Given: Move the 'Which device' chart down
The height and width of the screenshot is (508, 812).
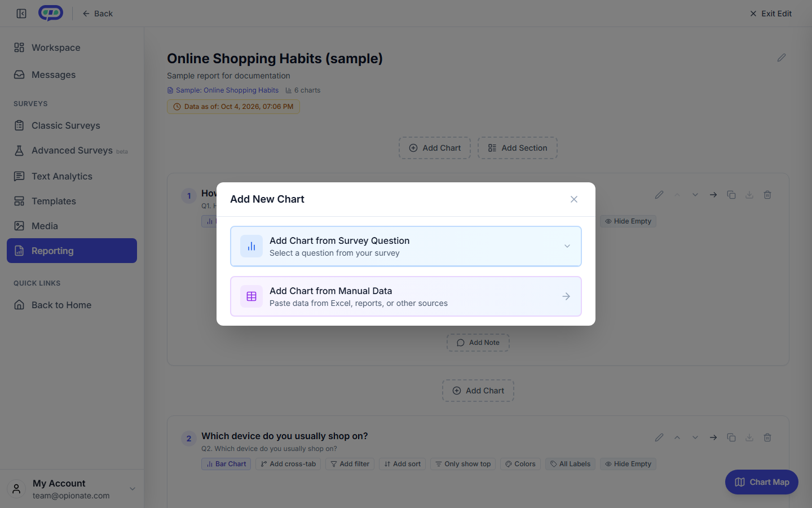Looking at the screenshot, I should 695,437.
